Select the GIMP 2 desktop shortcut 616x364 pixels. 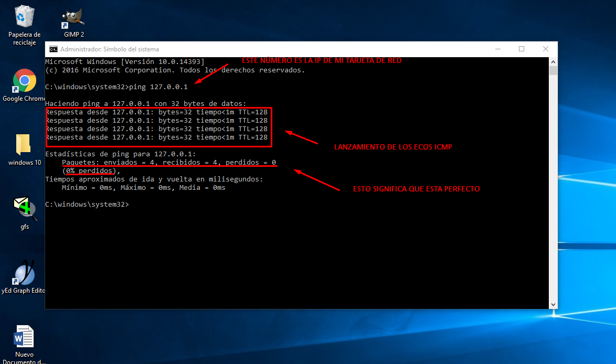[x=73, y=23]
